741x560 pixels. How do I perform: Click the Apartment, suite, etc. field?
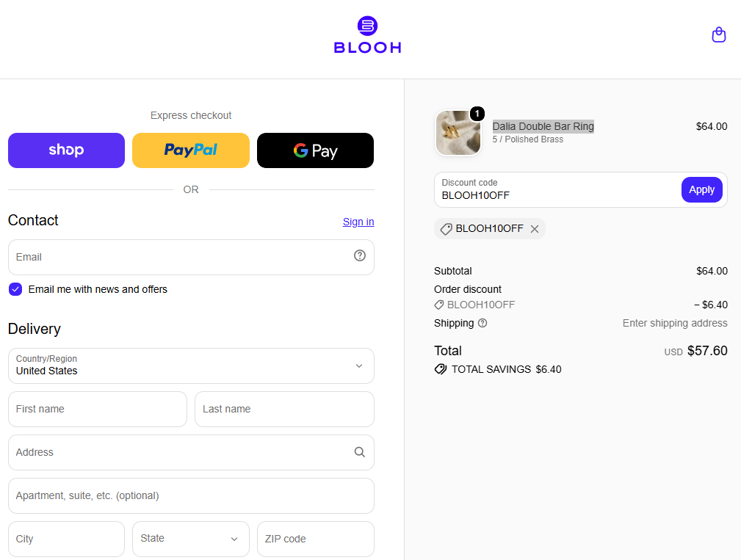(x=191, y=496)
